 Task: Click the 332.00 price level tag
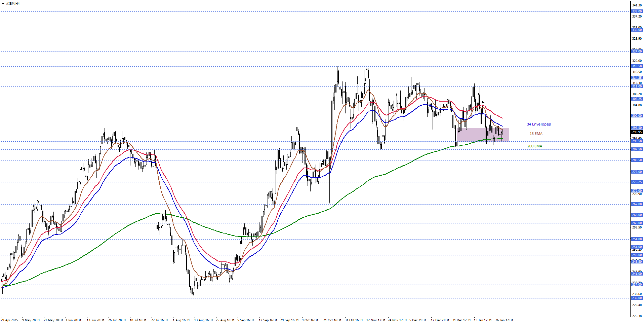pyautogui.click(x=637, y=30)
